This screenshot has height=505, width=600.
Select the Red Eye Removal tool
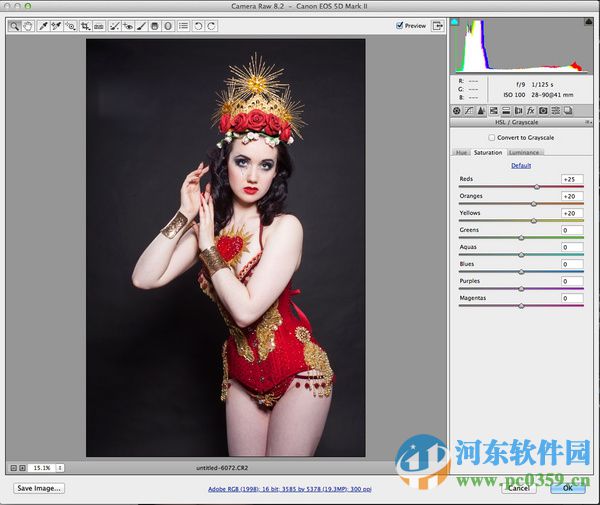128,26
